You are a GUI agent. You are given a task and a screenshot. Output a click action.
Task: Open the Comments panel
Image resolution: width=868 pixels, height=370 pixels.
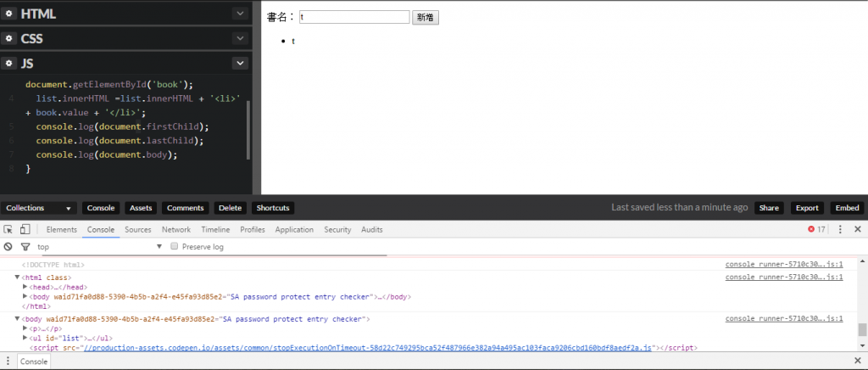(186, 208)
